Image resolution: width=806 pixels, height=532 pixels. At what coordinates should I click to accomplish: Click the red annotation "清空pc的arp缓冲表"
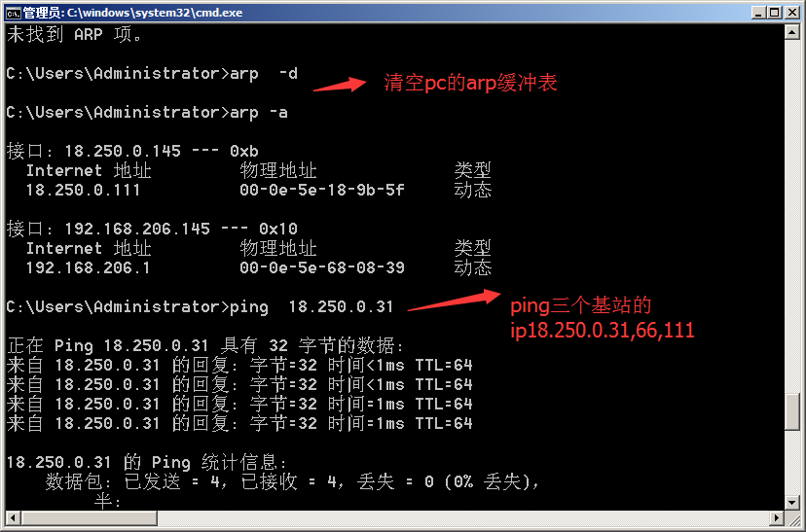point(470,84)
